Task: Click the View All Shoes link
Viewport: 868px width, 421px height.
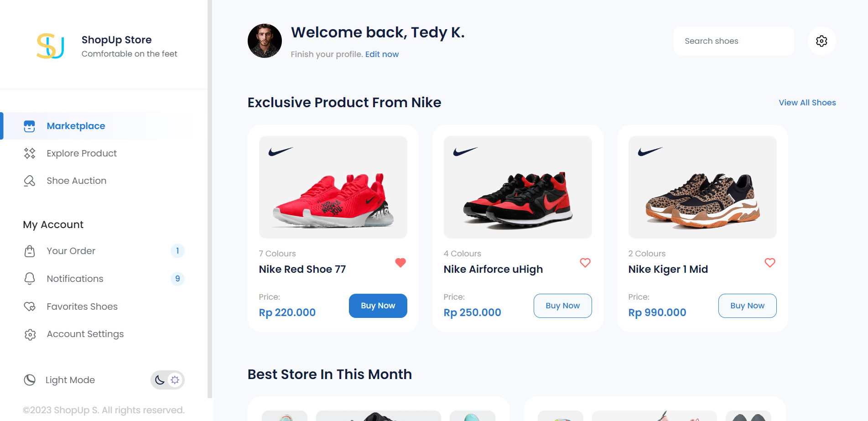Action: coord(807,103)
